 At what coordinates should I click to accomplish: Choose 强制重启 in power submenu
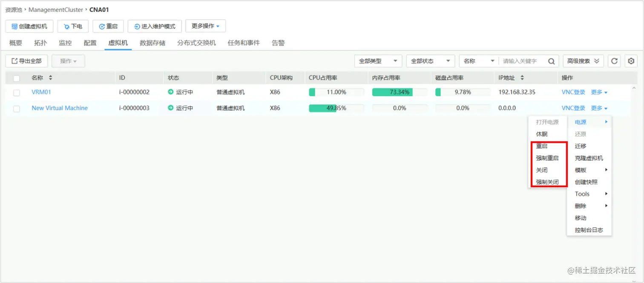pos(548,158)
